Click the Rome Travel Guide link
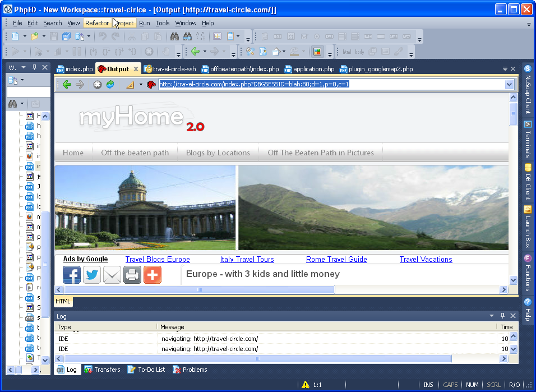This screenshot has height=392, width=536. pyautogui.click(x=336, y=260)
